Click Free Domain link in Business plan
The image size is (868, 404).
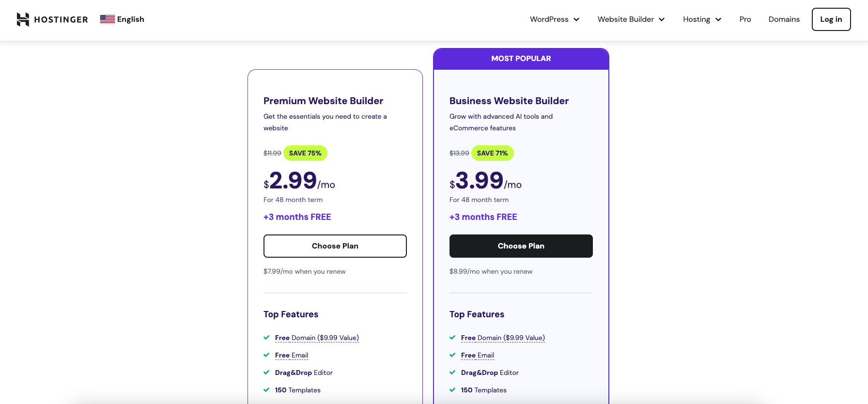[x=503, y=338]
